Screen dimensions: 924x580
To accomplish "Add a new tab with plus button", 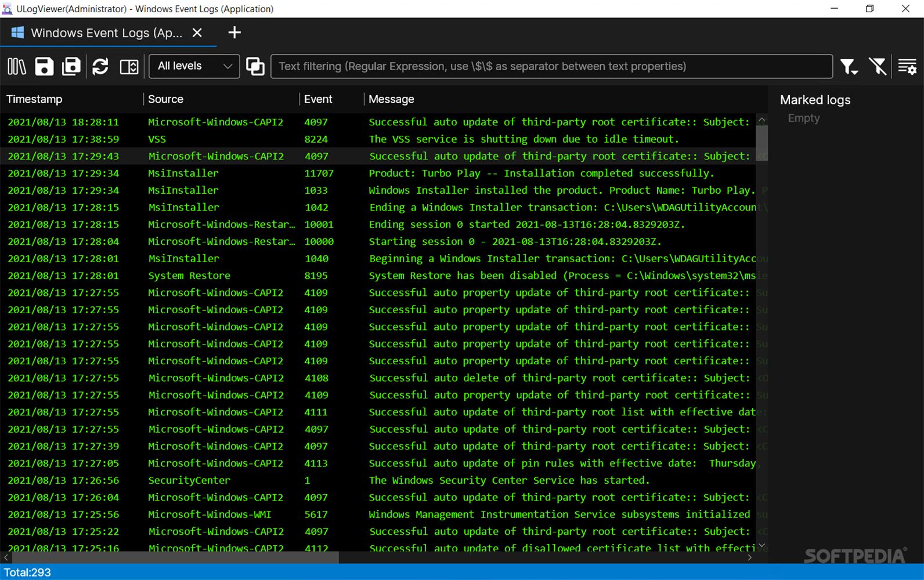I will coord(234,32).
